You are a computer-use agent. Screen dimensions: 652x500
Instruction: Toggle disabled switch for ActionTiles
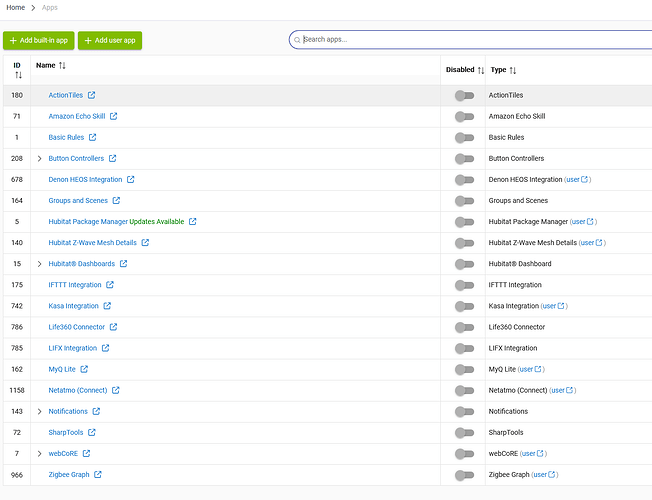(x=464, y=96)
